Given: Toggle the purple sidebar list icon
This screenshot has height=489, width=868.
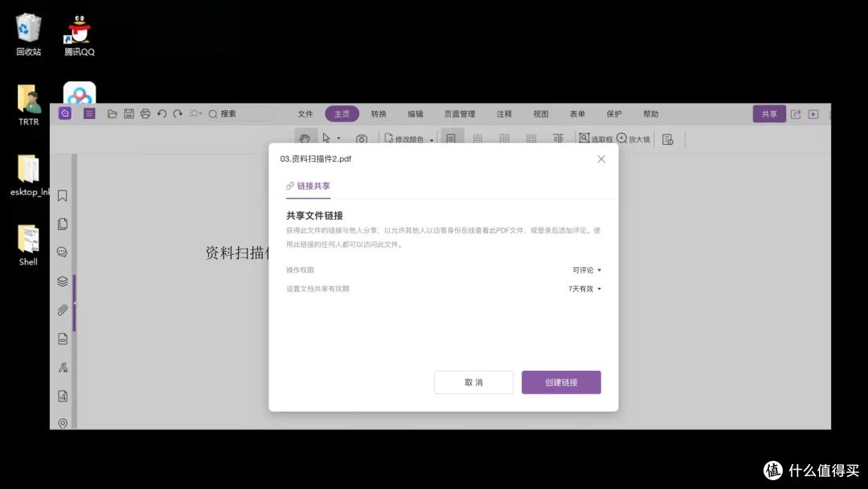Looking at the screenshot, I should pos(89,113).
